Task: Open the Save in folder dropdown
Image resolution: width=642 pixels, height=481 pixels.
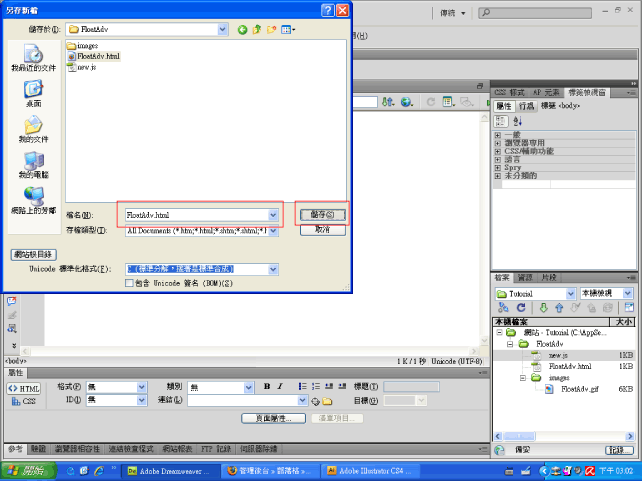Action: coord(222,29)
